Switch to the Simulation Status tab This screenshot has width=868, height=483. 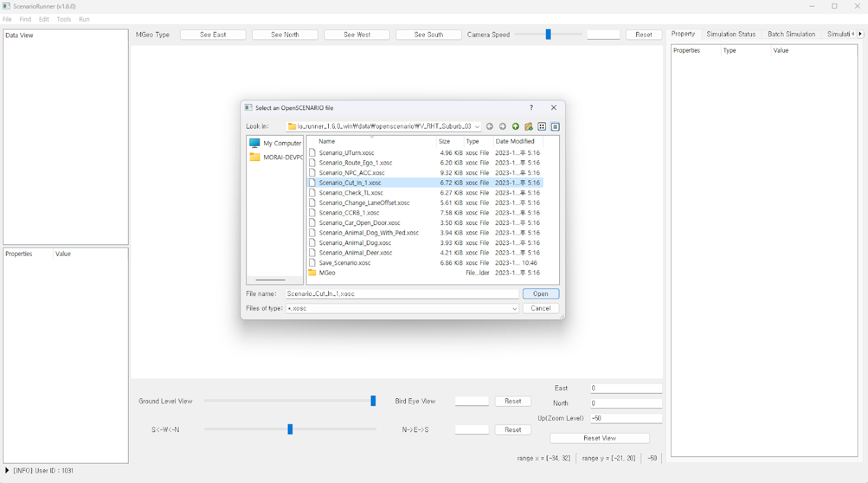tap(731, 34)
